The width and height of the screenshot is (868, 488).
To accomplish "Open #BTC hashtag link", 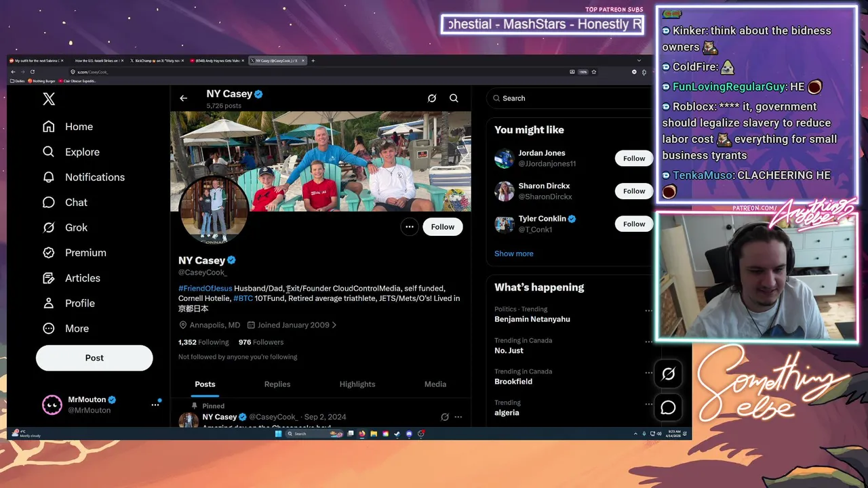I will pos(243,298).
